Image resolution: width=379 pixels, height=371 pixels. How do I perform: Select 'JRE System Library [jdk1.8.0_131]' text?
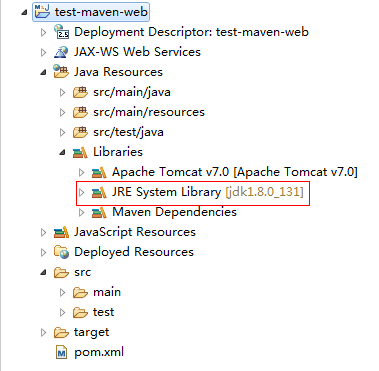[208, 192]
